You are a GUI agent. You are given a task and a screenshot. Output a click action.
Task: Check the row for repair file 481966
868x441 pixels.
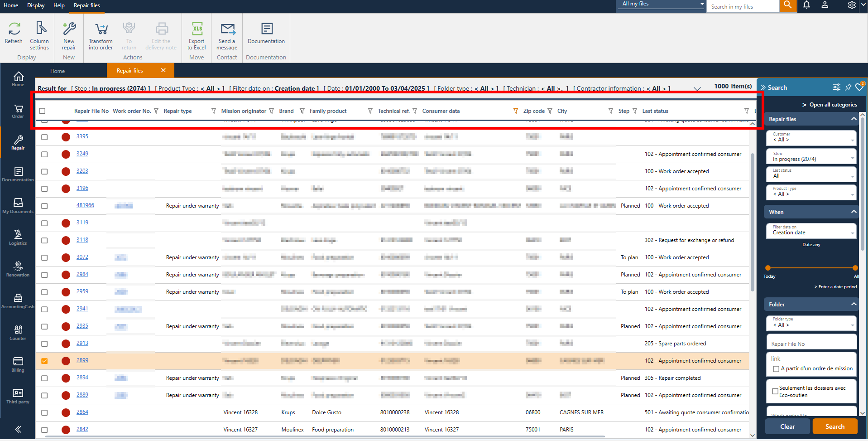(x=44, y=206)
